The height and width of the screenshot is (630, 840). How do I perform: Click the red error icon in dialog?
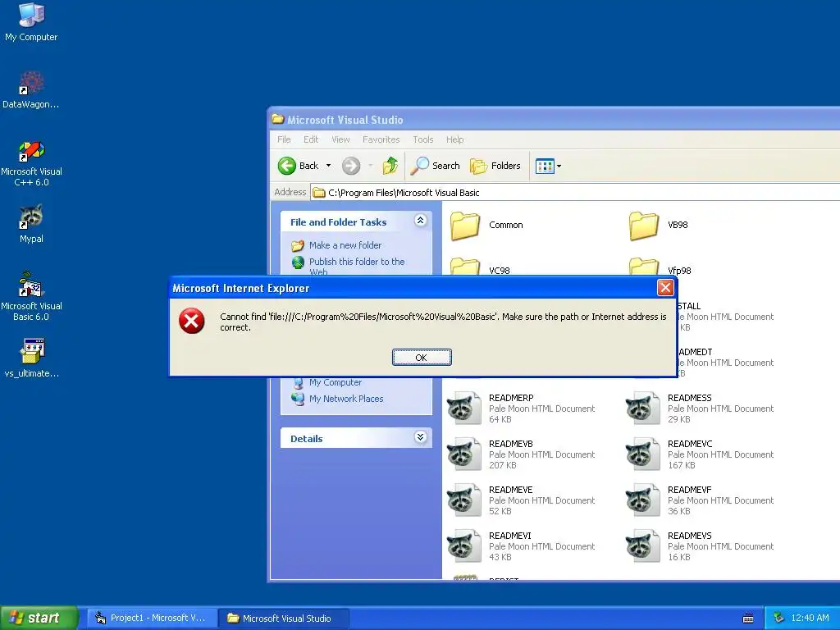(x=192, y=321)
